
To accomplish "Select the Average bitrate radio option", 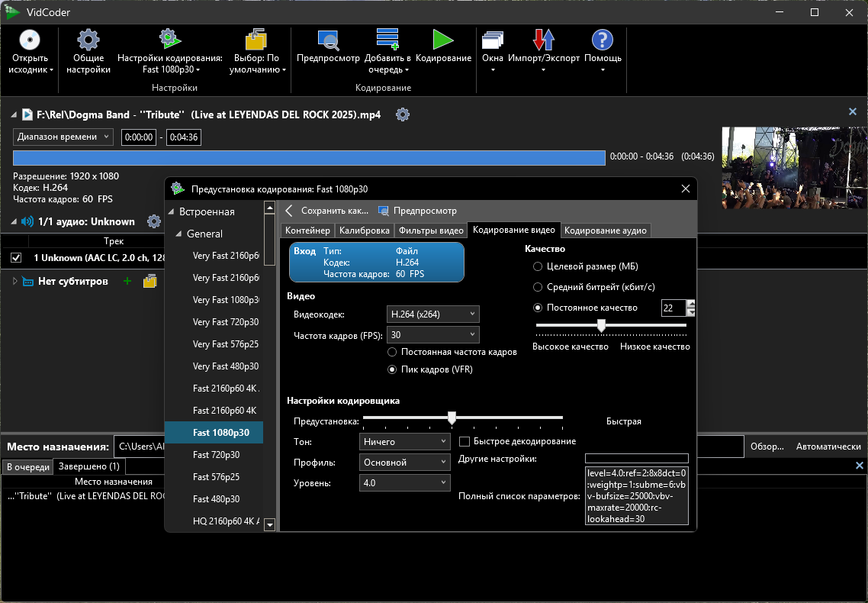I will [538, 287].
